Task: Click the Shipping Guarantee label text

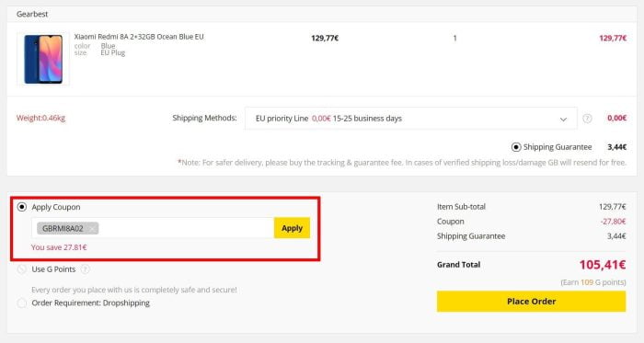Action: [x=558, y=147]
